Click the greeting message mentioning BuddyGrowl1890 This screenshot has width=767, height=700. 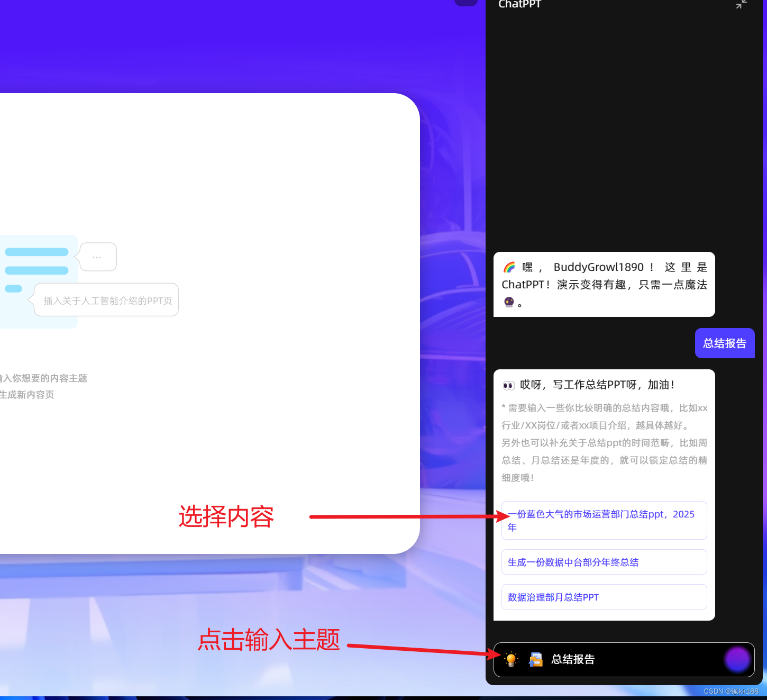tap(604, 285)
